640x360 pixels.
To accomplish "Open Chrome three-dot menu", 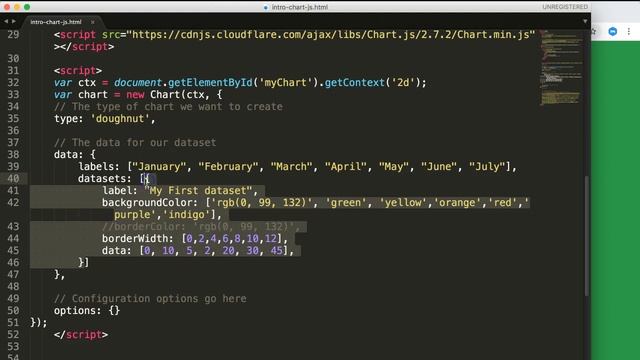I will pyautogui.click(x=629, y=31).
